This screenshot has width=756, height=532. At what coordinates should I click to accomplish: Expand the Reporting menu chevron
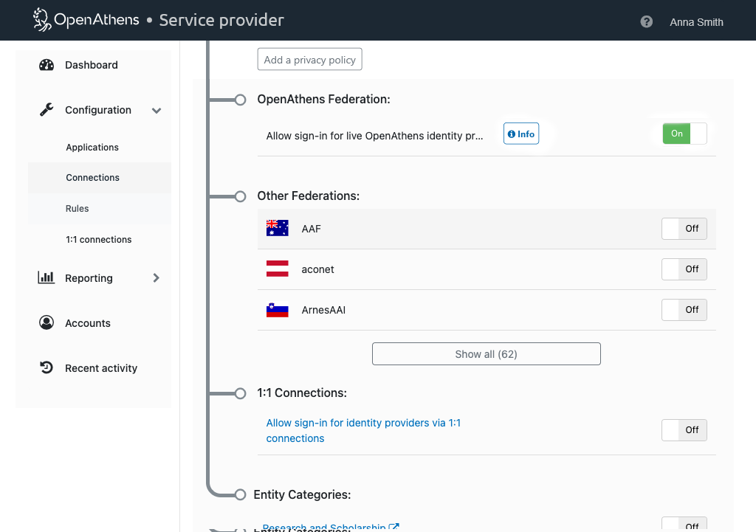pos(156,278)
